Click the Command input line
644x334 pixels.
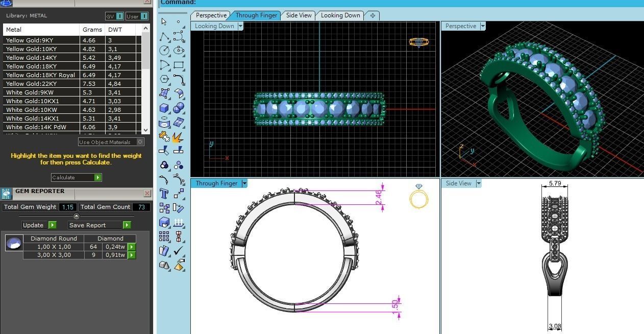[401, 3]
